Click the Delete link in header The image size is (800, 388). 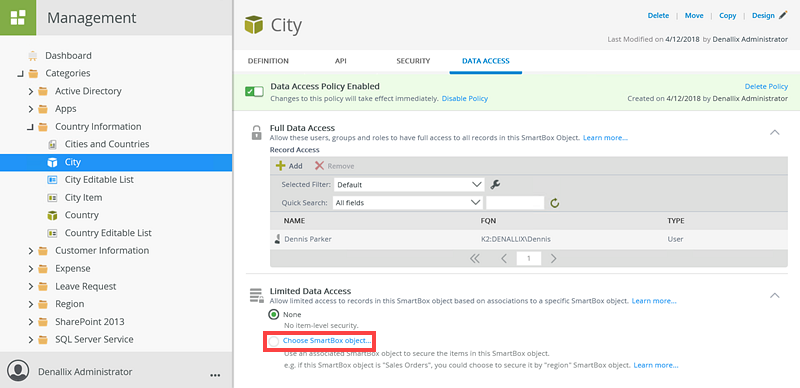pos(658,15)
